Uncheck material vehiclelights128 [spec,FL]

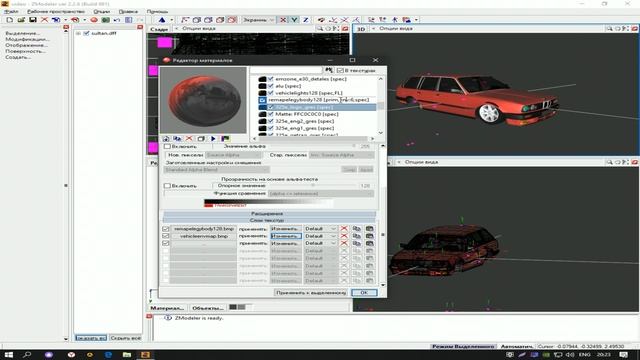pyautogui.click(x=271, y=93)
